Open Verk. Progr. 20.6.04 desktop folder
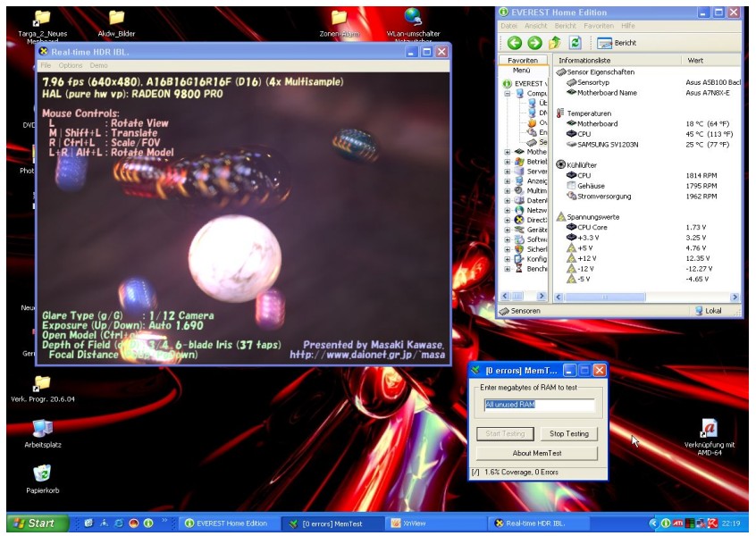756x536 pixels. pyautogui.click(x=42, y=389)
